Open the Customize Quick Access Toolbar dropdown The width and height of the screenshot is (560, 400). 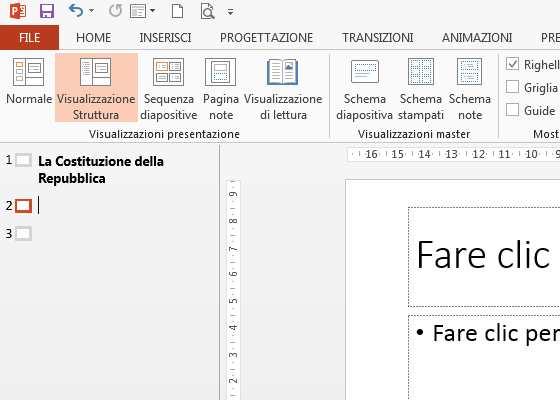click(x=230, y=12)
